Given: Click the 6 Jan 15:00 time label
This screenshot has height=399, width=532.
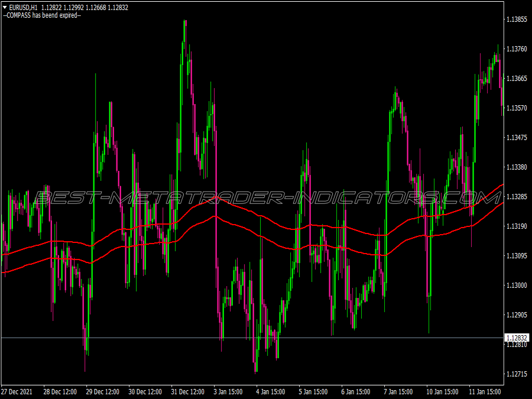Looking at the screenshot, I should click(356, 392).
